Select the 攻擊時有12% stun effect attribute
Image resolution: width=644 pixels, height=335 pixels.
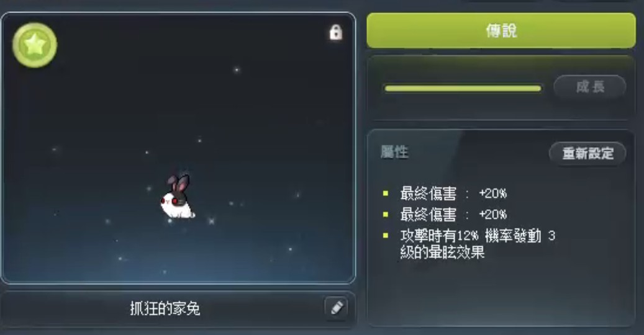tap(478, 244)
